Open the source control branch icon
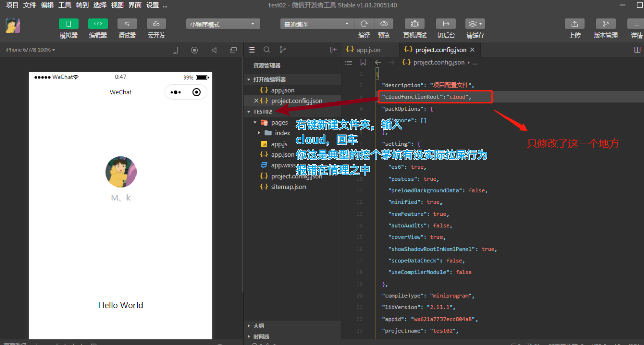 coord(283,50)
